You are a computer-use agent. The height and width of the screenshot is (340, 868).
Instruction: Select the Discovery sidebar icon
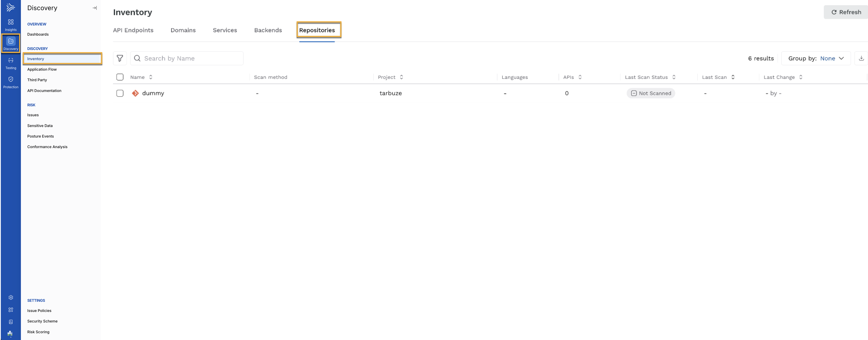point(11,44)
